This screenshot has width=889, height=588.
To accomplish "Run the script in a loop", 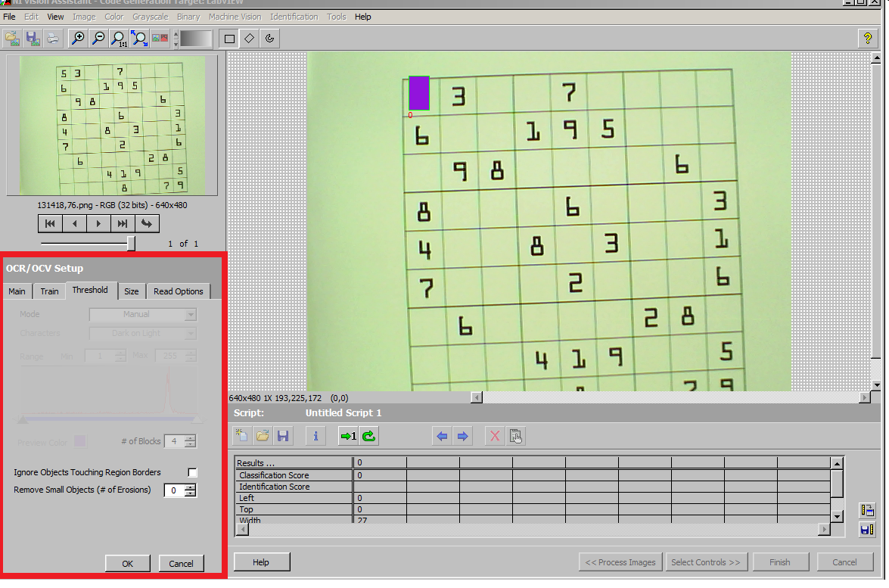I will (x=368, y=436).
